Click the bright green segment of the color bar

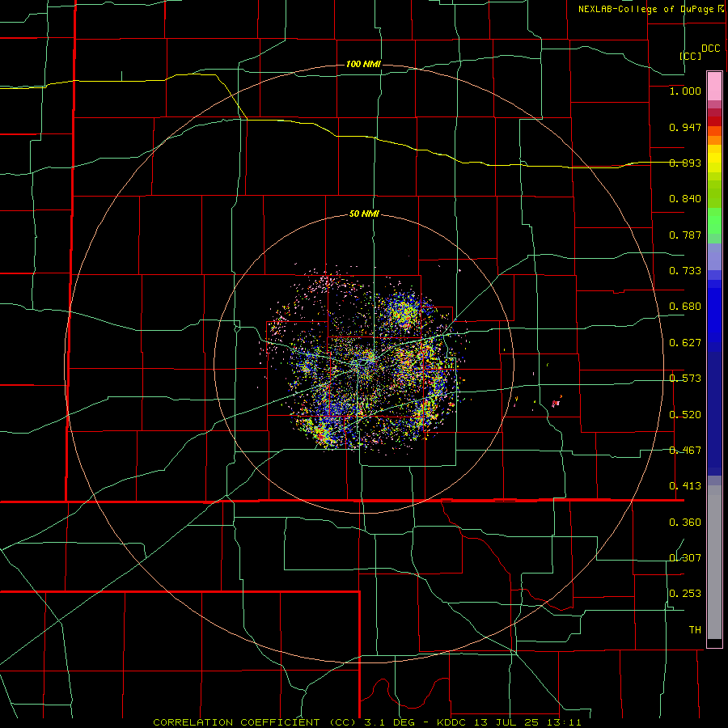pyautogui.click(x=714, y=221)
